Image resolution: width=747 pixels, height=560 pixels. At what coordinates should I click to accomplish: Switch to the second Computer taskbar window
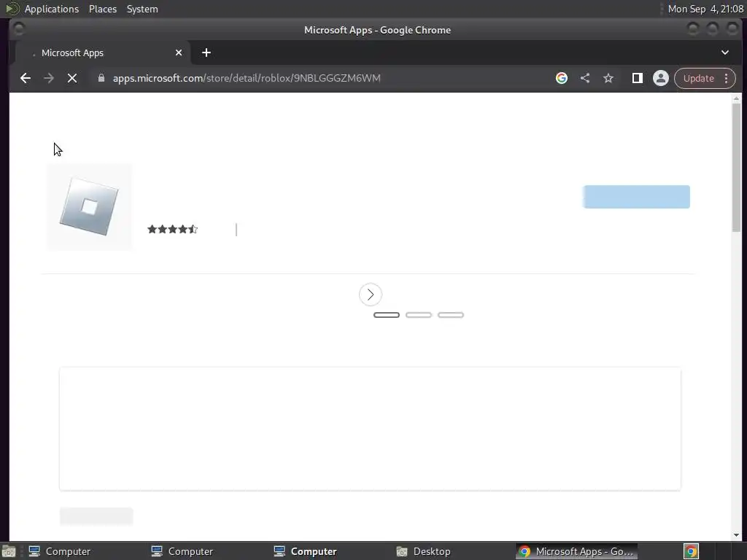[x=183, y=551]
